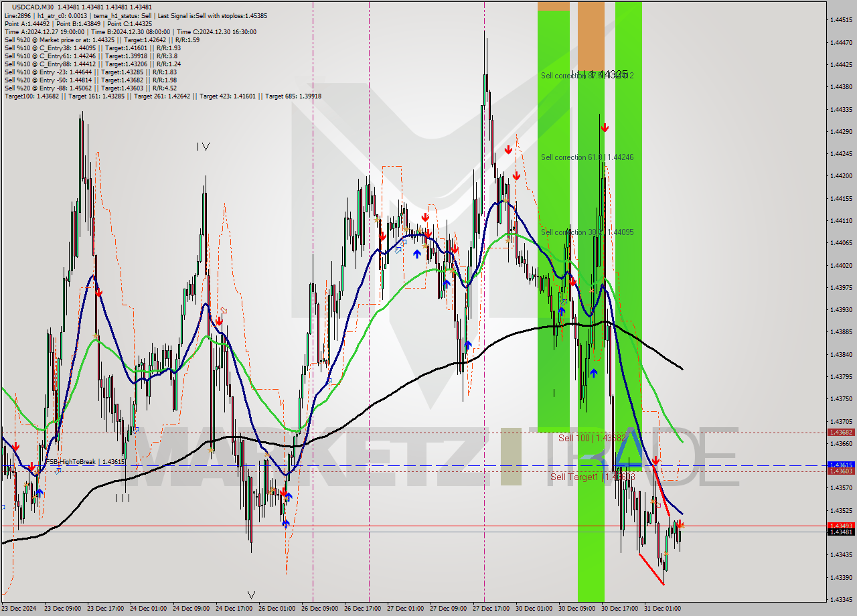Select the black 1.43481 current price tag
The width and height of the screenshot is (857, 616).
coord(841,532)
